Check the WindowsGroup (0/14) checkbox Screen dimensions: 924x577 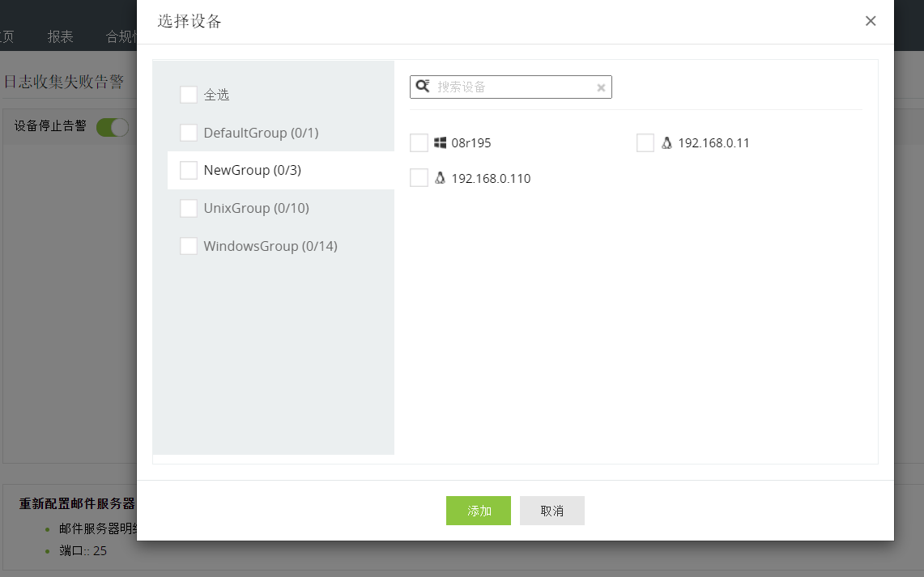(189, 245)
